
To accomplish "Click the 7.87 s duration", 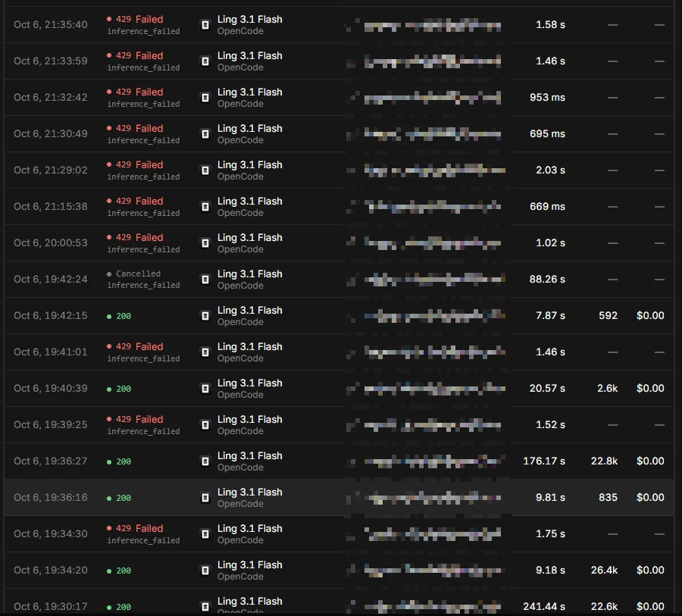I will [550, 316].
